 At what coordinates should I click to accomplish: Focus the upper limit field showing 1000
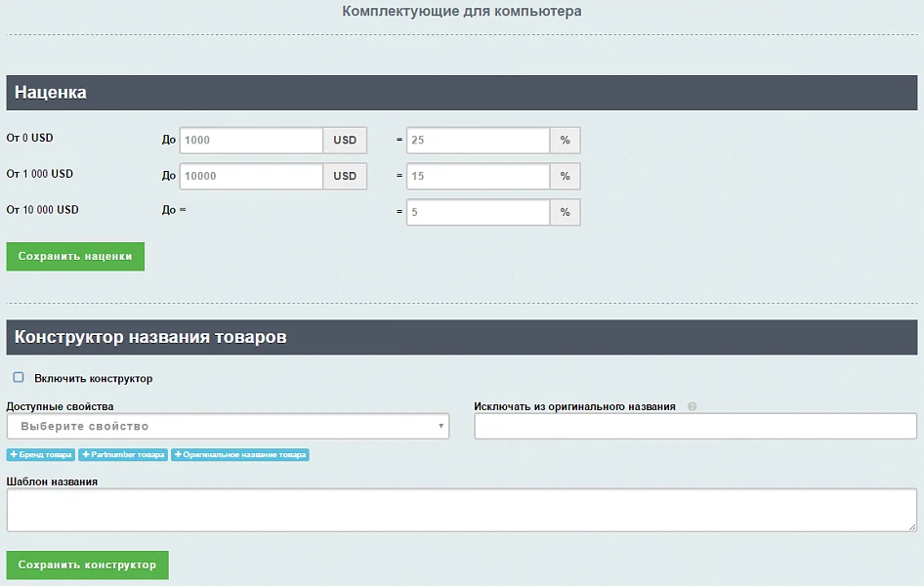pos(252,141)
